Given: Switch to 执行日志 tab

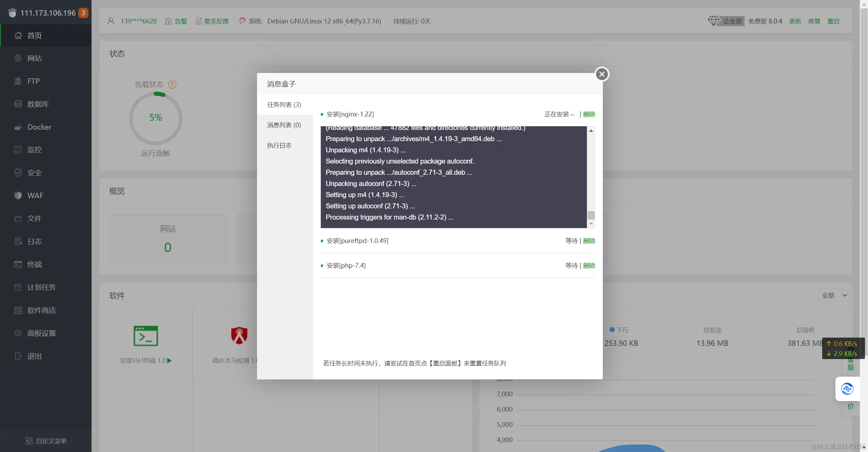Looking at the screenshot, I should pyautogui.click(x=279, y=146).
